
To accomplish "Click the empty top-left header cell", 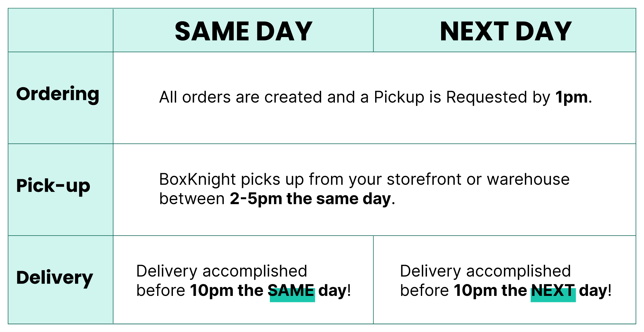I will (x=61, y=30).
